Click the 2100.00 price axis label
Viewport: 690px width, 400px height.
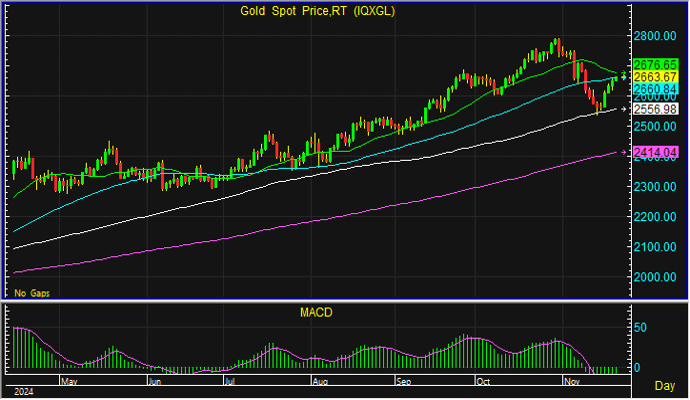pyautogui.click(x=656, y=247)
